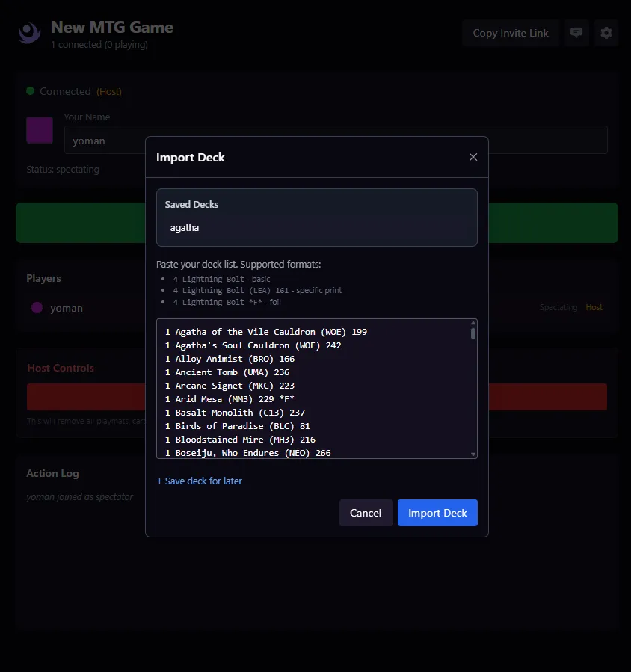Click line 'Bloodstained Mire (MH3) 216'
Viewport: 631px width, 672px height.
[240, 440]
